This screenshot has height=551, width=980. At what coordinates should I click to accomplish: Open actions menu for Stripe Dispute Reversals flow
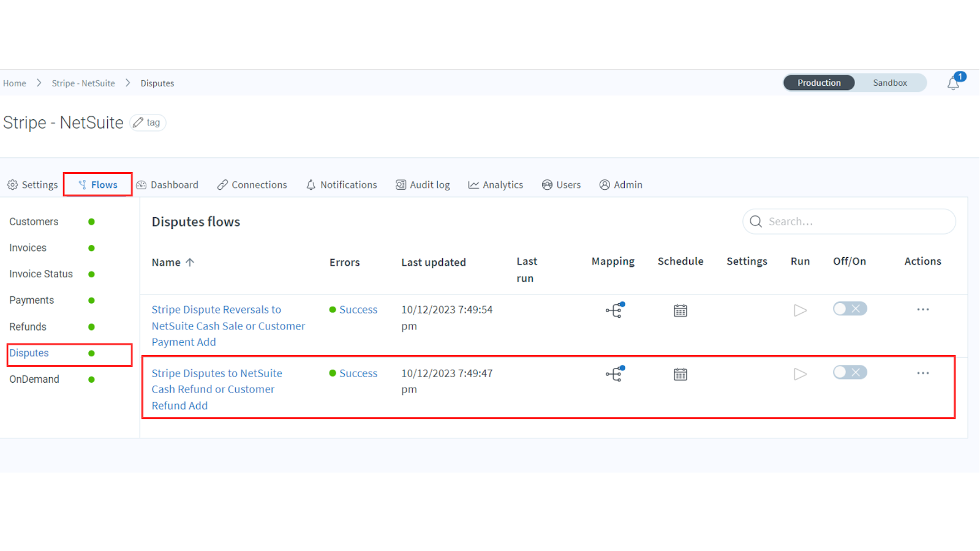(923, 310)
